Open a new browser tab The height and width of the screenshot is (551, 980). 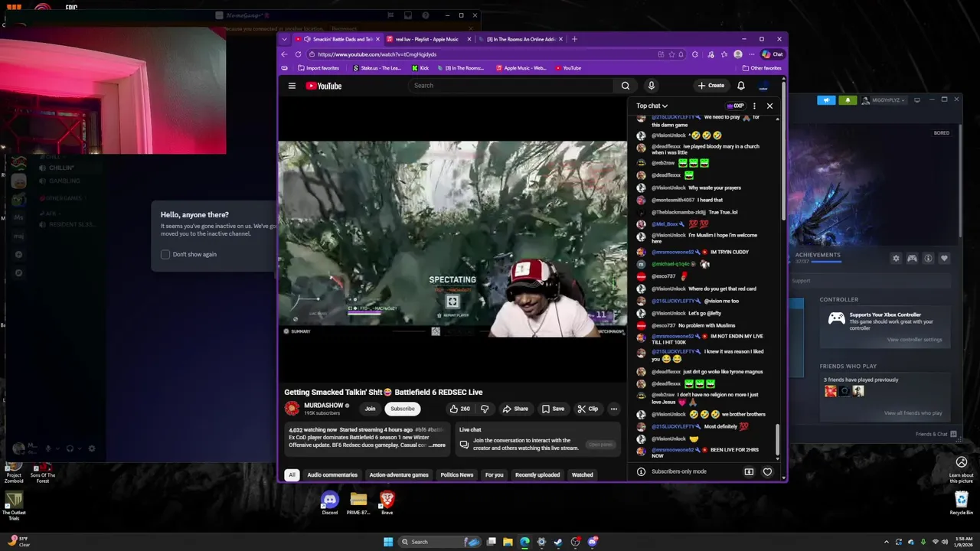[574, 39]
